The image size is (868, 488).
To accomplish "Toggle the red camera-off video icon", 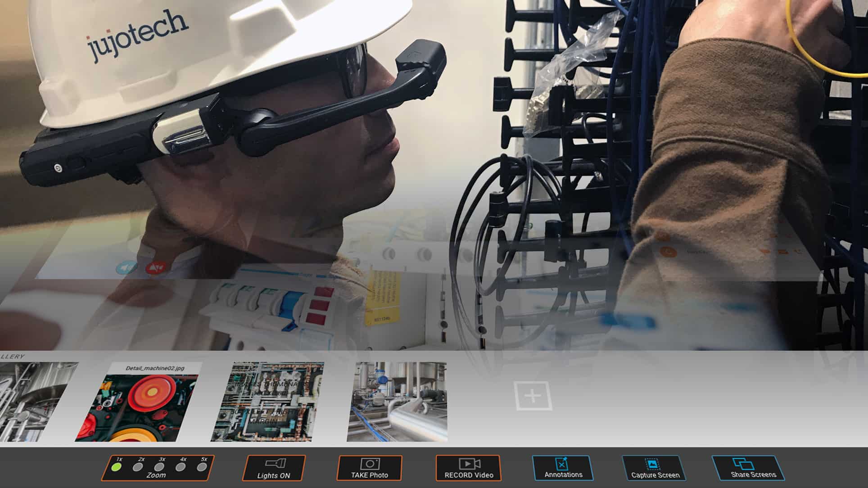I will coord(156,268).
